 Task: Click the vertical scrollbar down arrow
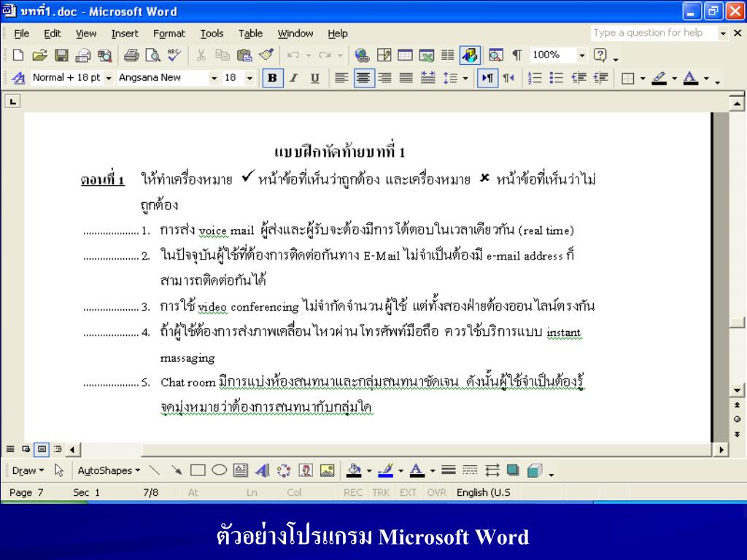(x=737, y=391)
